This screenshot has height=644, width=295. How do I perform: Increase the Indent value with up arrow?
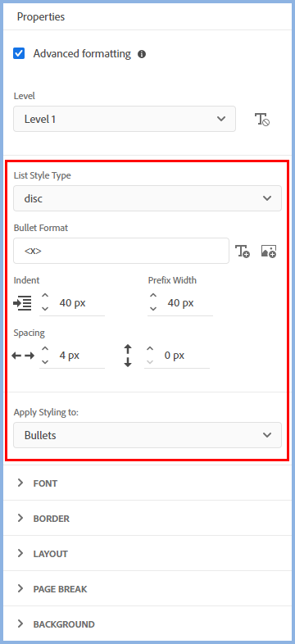(45, 296)
